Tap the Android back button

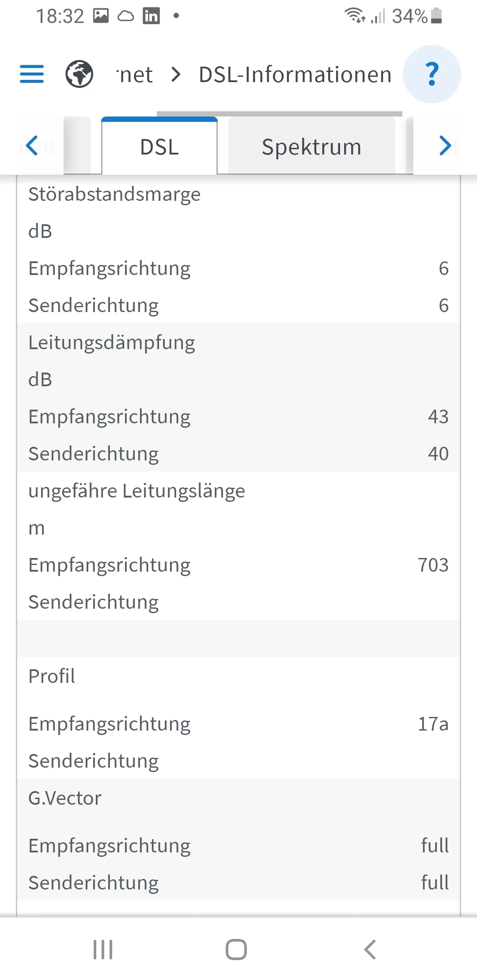click(370, 949)
